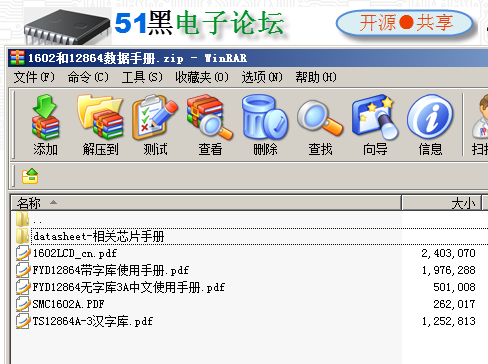The image size is (488, 364).
Task: Open the 选项(N) menu
Action: pyautogui.click(x=262, y=77)
